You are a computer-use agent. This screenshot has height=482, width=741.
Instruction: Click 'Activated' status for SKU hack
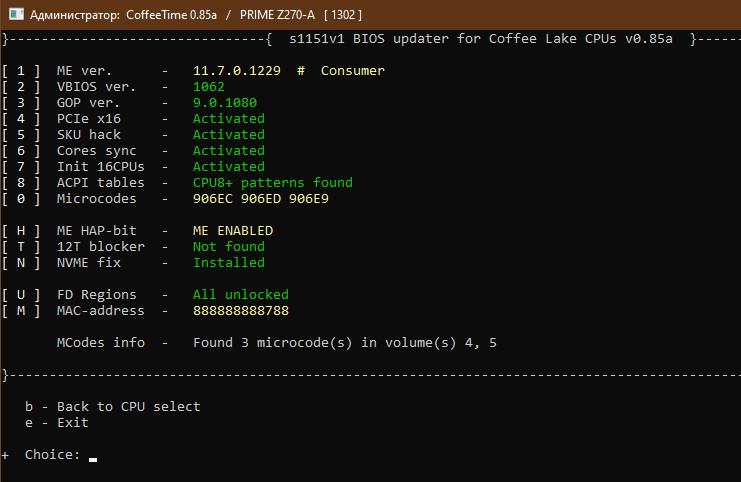[x=229, y=135]
